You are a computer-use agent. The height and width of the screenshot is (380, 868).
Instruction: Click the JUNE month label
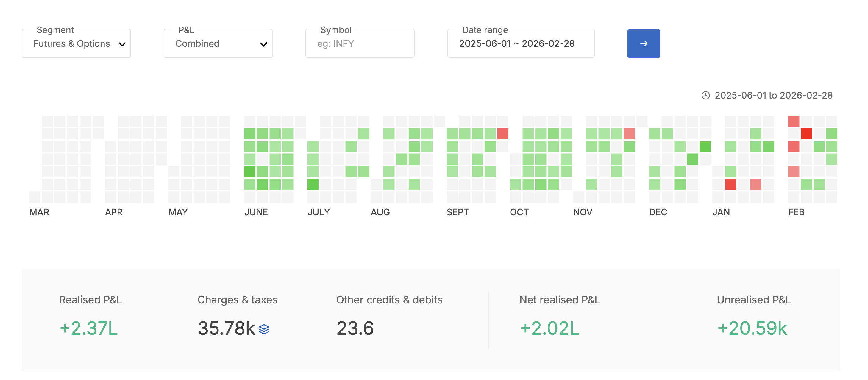pyautogui.click(x=256, y=212)
